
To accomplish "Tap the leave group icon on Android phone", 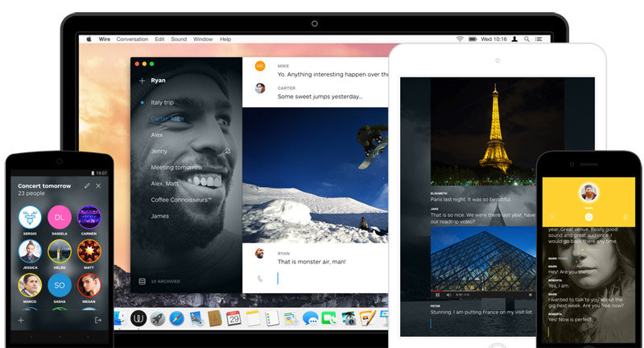I will click(x=97, y=320).
